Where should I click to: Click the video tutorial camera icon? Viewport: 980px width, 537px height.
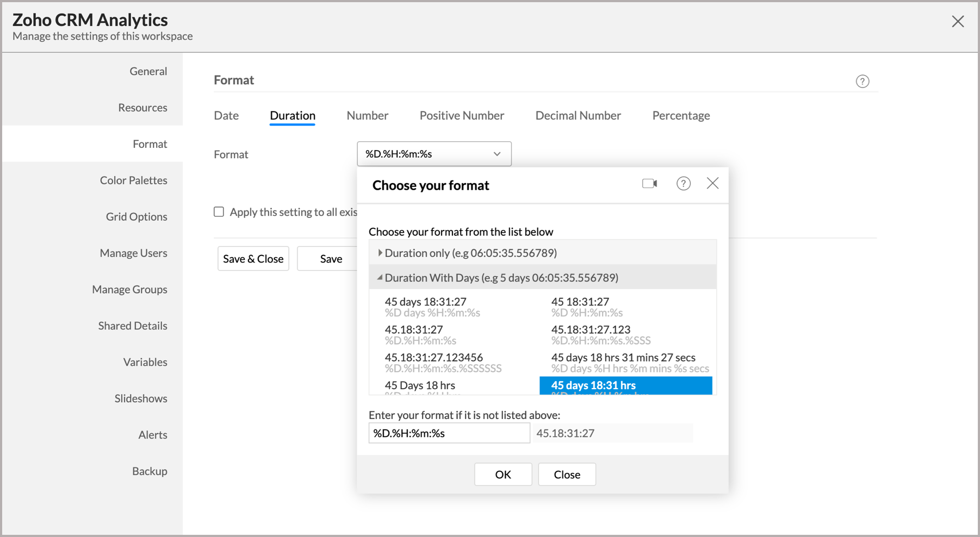click(649, 184)
